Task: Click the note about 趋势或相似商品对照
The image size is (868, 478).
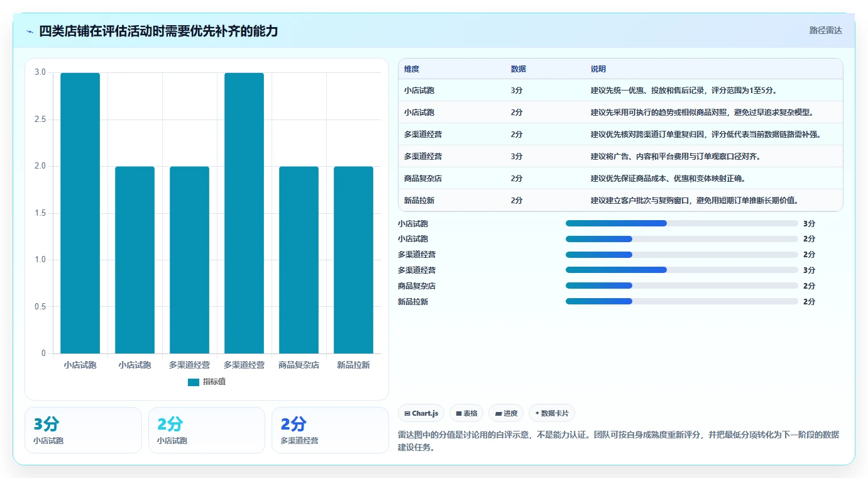Action: (702, 113)
